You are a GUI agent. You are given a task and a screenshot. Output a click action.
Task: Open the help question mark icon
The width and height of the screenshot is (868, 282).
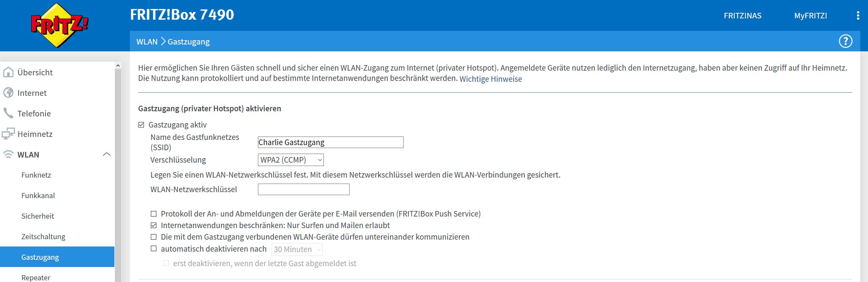845,42
